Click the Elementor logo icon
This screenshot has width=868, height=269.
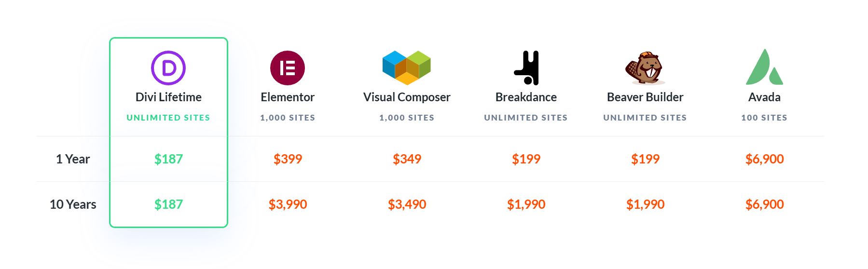tap(288, 68)
